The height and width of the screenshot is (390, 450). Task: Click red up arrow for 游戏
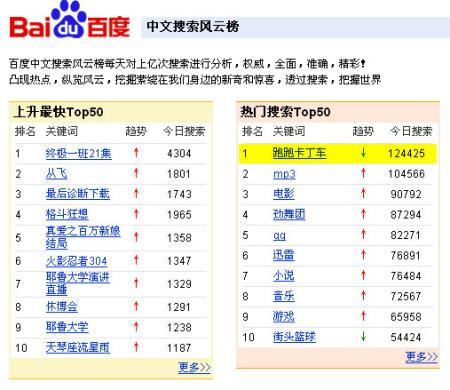pos(363,316)
